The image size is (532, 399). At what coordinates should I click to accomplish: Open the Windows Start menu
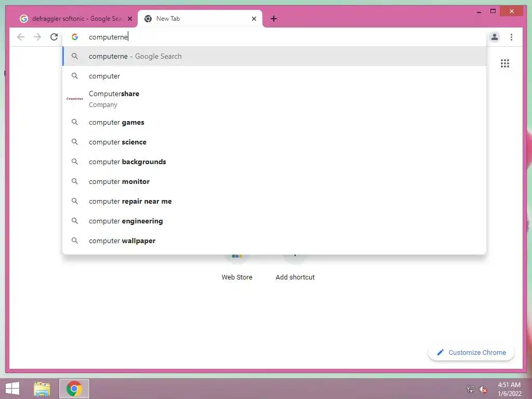[x=12, y=389]
